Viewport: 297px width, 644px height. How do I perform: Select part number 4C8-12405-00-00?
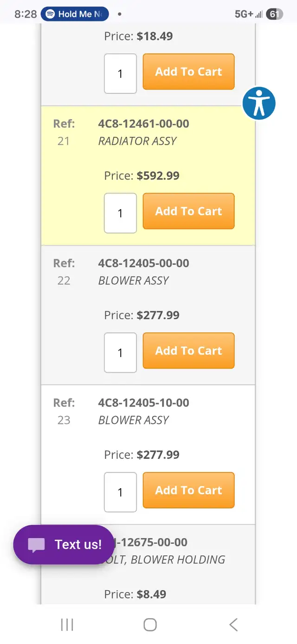[x=143, y=264]
